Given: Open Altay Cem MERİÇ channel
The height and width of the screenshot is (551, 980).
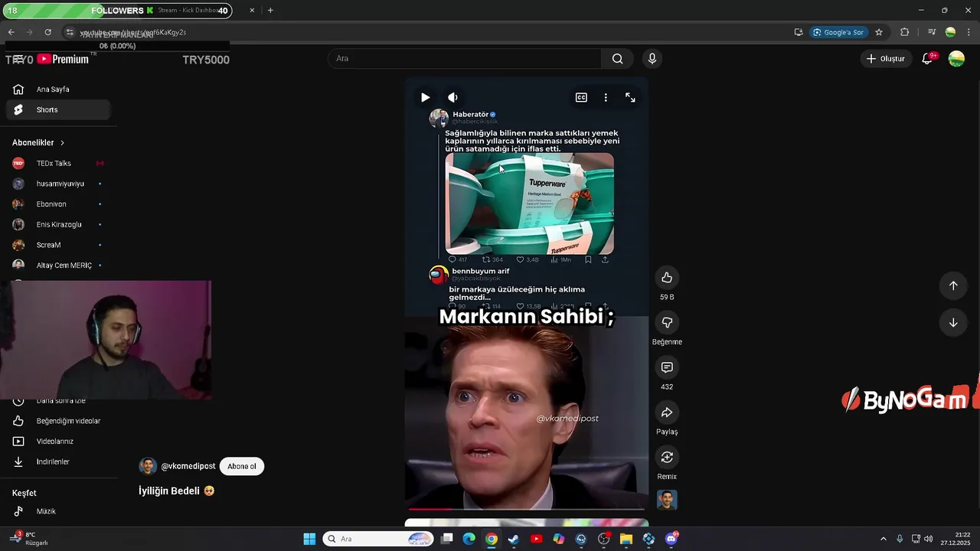Looking at the screenshot, I should pyautogui.click(x=58, y=266).
